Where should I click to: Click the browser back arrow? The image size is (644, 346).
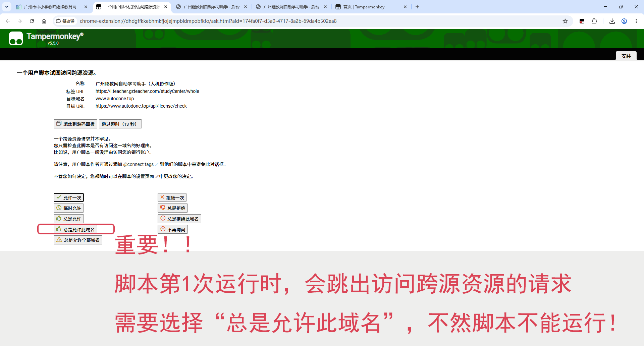coord(8,21)
